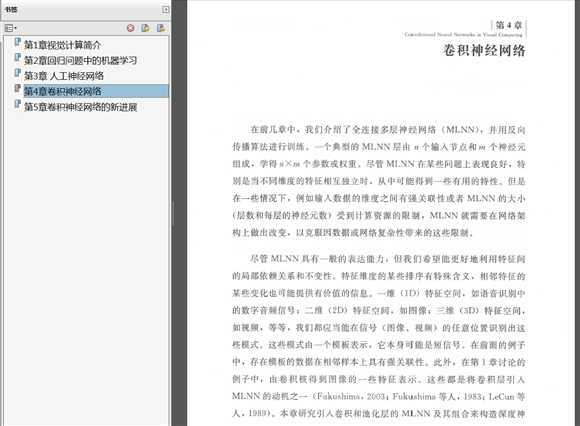Click bookmark icon beside 第5章卷积神经网络的新进展
Screen dimensions: 580x426
click(x=17, y=104)
